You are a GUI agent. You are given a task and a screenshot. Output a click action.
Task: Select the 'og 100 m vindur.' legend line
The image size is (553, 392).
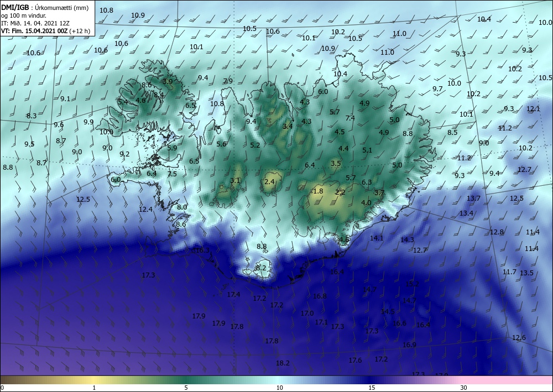point(24,15)
